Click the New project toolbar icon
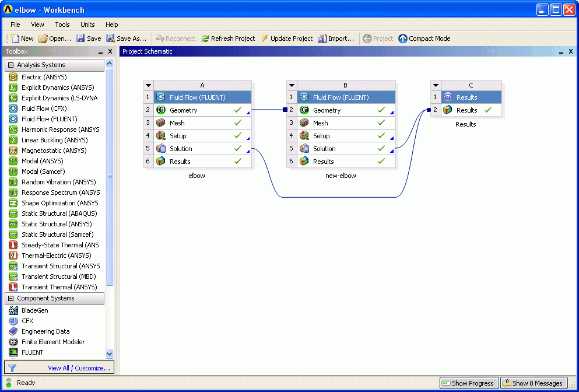The width and height of the screenshot is (579, 392). (15, 38)
